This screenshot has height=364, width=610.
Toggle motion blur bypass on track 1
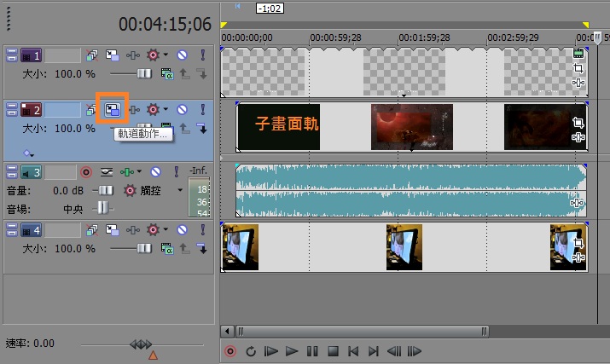92,55
